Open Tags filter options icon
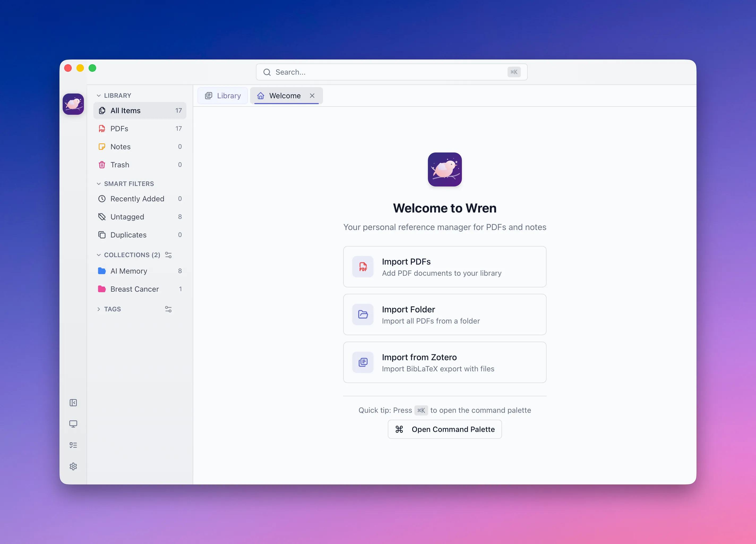The width and height of the screenshot is (756, 544). (x=168, y=309)
